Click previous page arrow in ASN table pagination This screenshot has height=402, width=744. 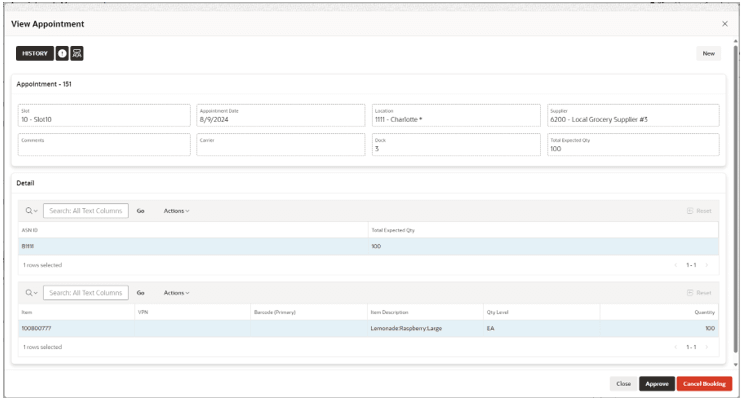point(676,265)
